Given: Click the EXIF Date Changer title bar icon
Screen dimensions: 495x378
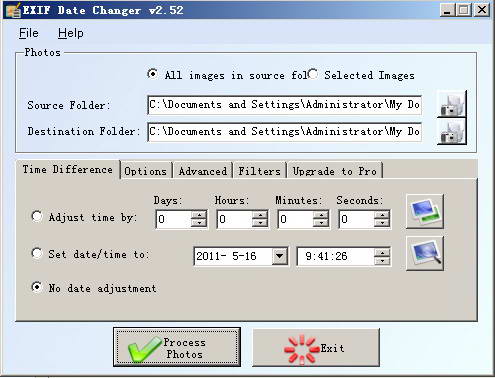Looking at the screenshot, I should coord(13,10).
